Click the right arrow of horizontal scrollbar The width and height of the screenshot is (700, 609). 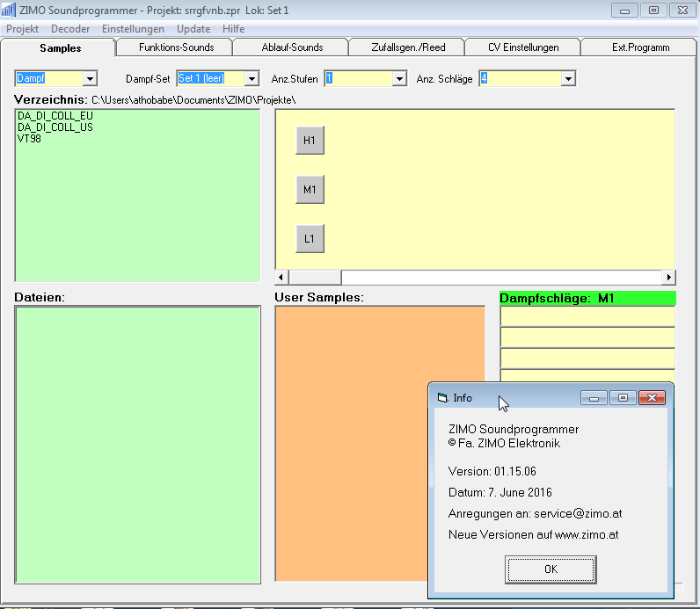pos(668,277)
